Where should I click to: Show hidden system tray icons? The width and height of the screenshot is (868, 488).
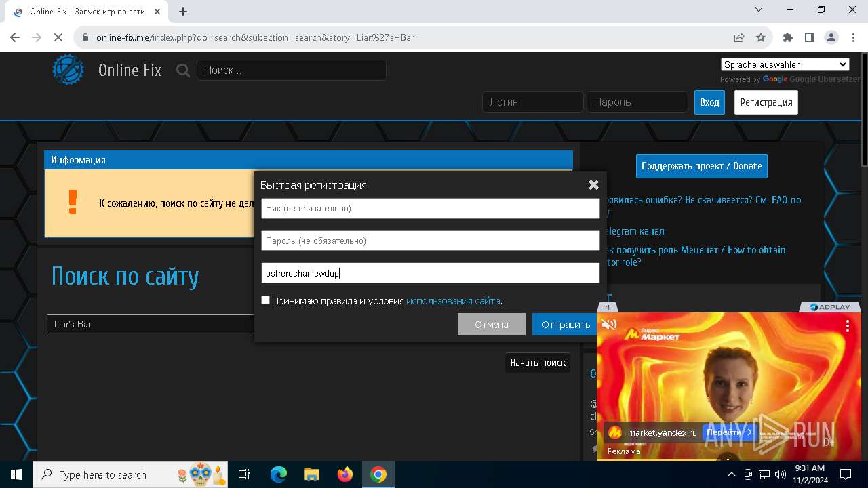732,474
